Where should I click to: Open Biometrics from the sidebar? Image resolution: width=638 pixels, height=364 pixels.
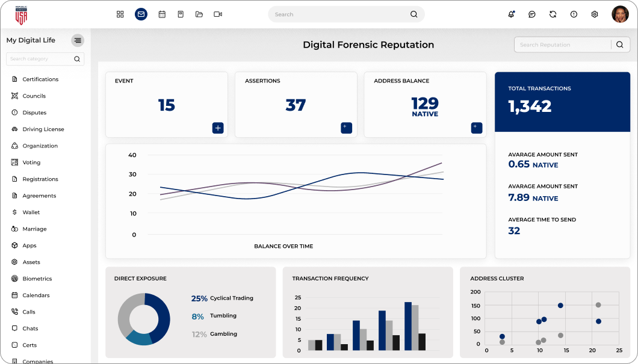37,279
